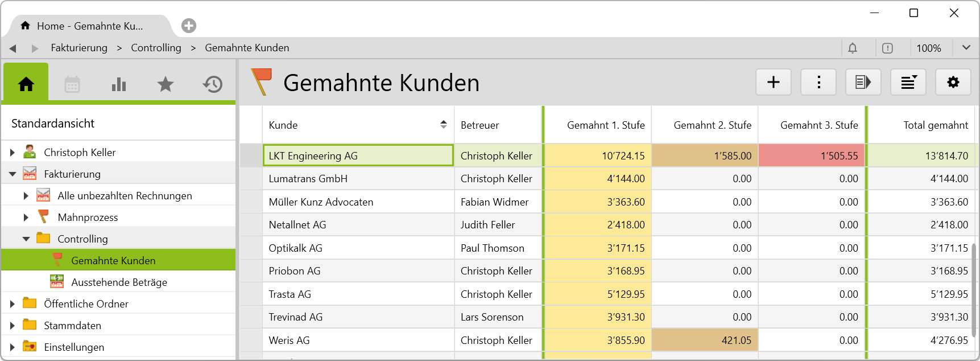Add a new tab with plus circle

coord(189,26)
